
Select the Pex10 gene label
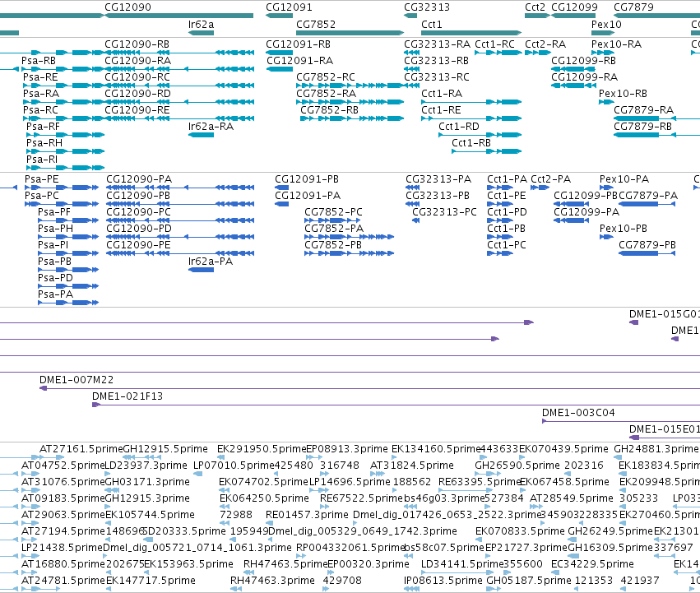coord(606,24)
